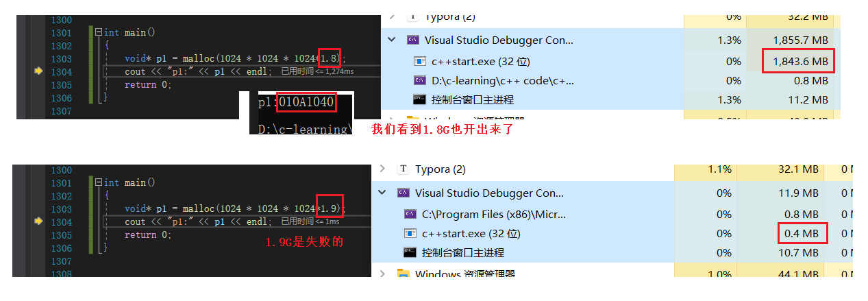Select the c++start.exe process using 0.4 MB
The image size is (868, 301).
[x=612, y=234]
